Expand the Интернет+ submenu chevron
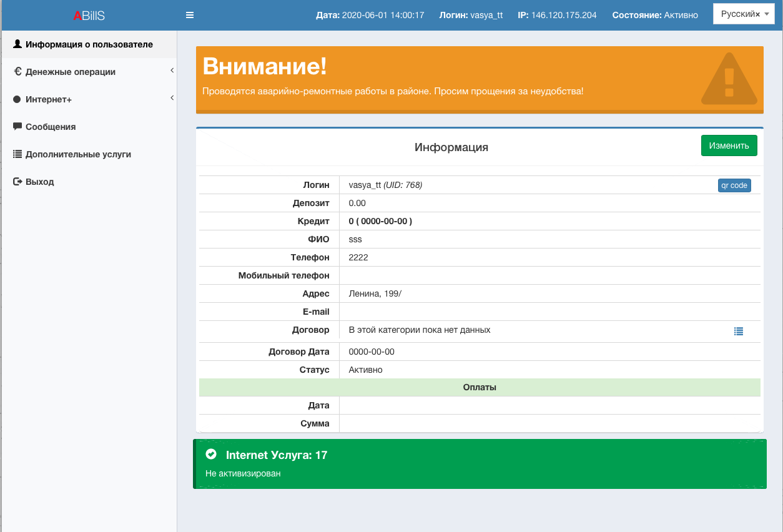 172,98
